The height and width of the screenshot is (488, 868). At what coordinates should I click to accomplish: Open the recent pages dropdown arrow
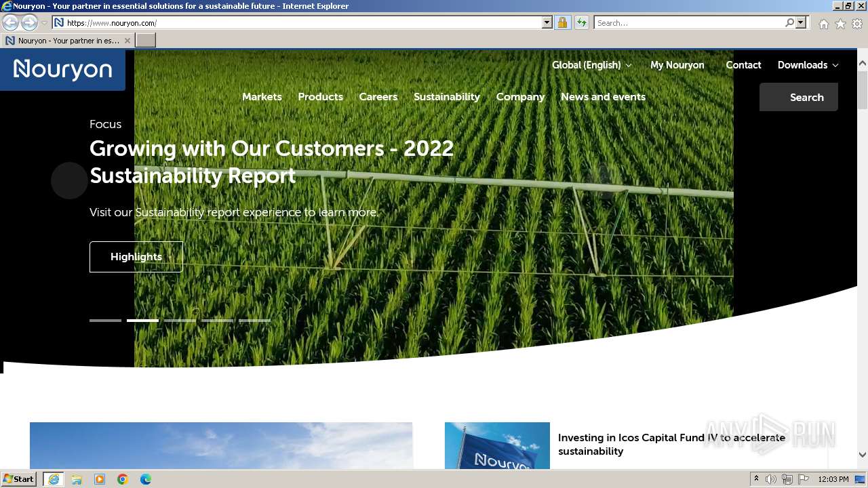pos(44,23)
